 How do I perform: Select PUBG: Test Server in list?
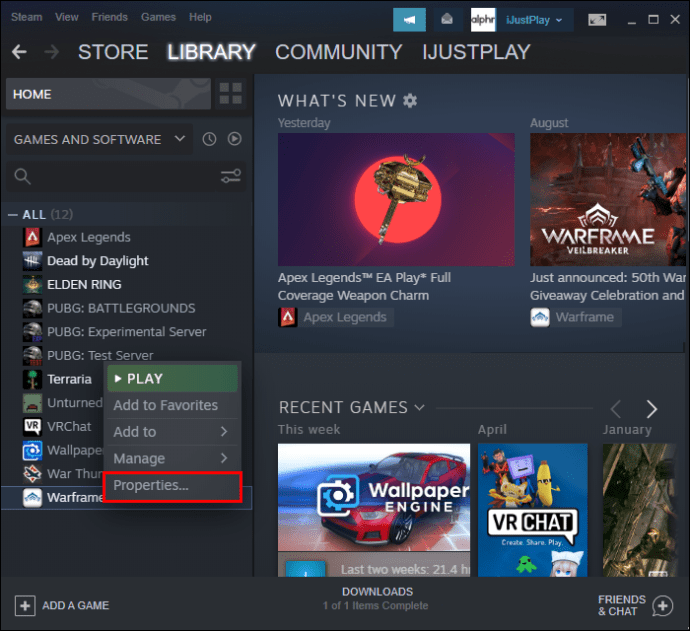[100, 355]
